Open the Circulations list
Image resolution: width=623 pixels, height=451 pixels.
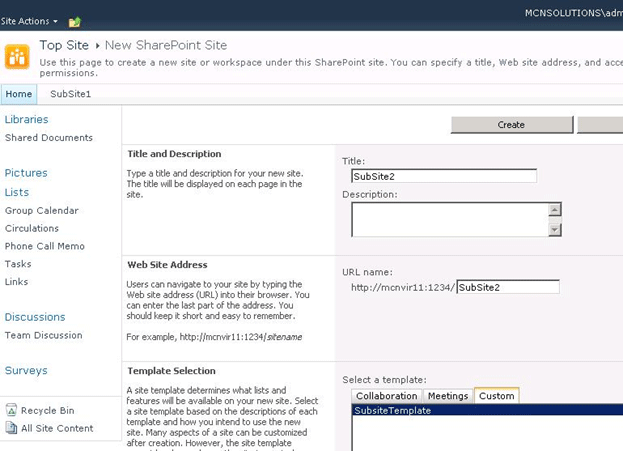pyautogui.click(x=32, y=228)
